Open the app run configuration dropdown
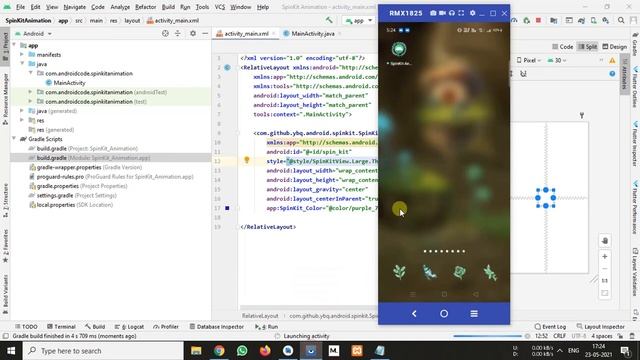Viewport: 640px width, 360px height. coord(359,20)
